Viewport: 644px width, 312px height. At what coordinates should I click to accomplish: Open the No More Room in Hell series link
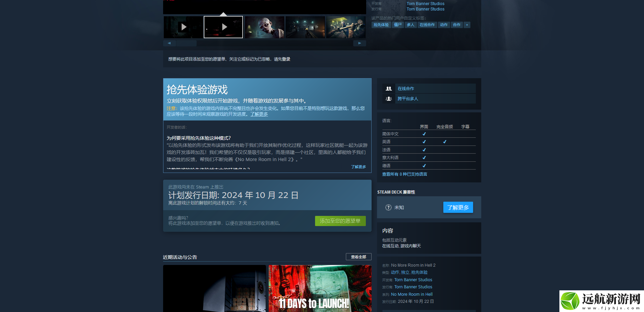pos(412,294)
